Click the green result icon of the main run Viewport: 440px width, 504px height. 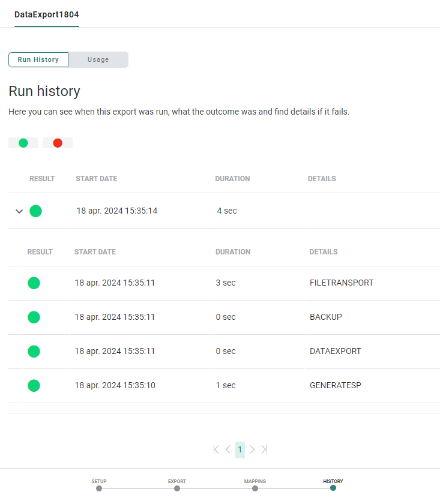pyautogui.click(x=35, y=211)
